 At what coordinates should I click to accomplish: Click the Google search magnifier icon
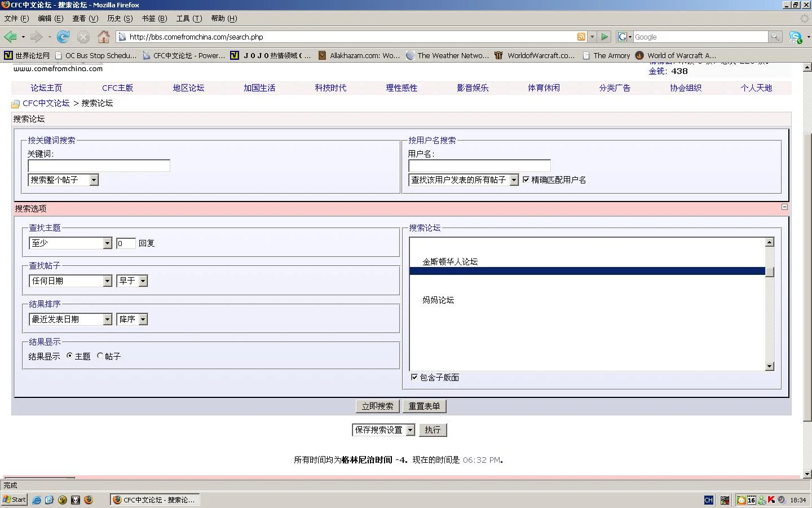pyautogui.click(x=775, y=37)
